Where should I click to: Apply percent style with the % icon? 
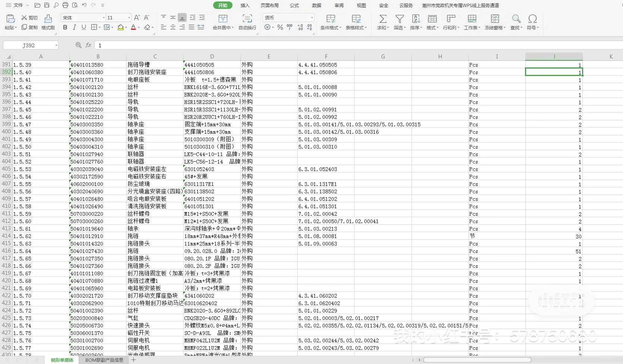tap(280, 27)
